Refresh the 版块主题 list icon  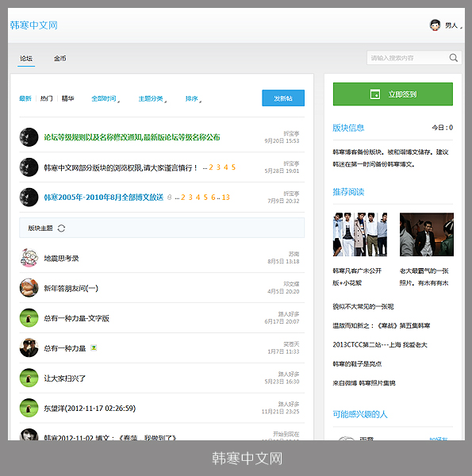click(x=61, y=228)
